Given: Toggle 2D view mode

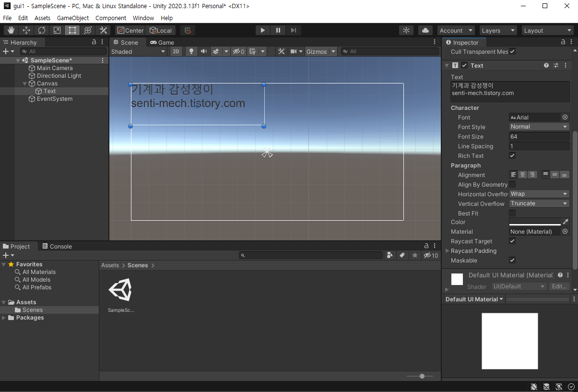Looking at the screenshot, I should coord(176,51).
